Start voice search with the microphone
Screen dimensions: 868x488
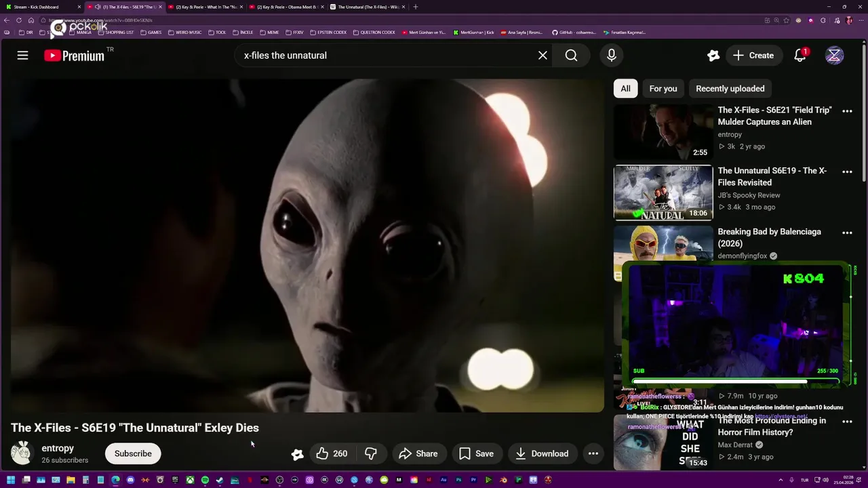(x=612, y=56)
